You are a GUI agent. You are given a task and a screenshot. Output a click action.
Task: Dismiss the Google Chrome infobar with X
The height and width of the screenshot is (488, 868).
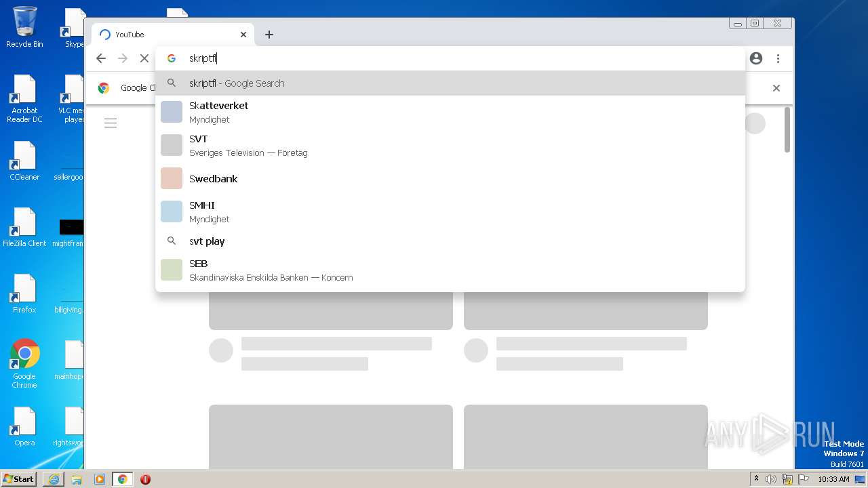click(x=776, y=88)
